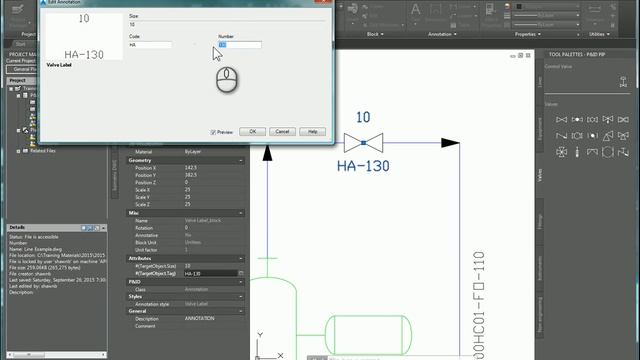Select fifth valve symbol in Valves row three
The width and height of the screenshot is (640, 360).
click(623, 152)
